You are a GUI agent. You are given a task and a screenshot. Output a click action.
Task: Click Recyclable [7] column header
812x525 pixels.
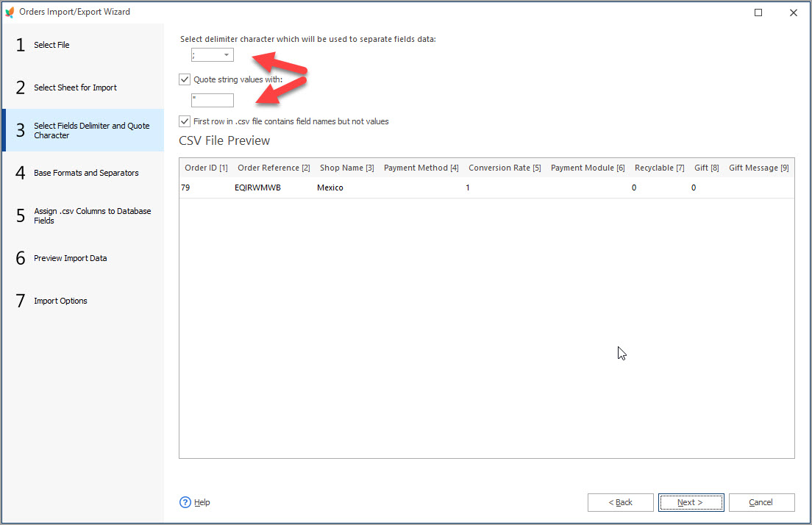coord(659,168)
